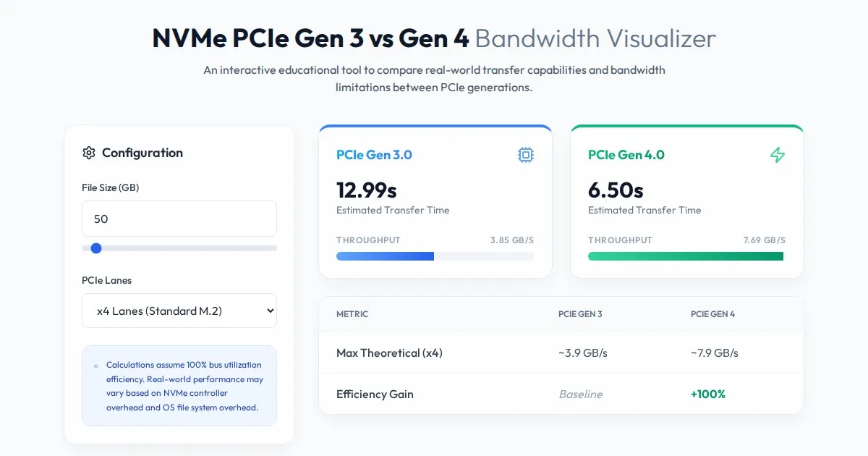
Task: Click the ~3.9 GB/s table value
Action: coord(583,353)
